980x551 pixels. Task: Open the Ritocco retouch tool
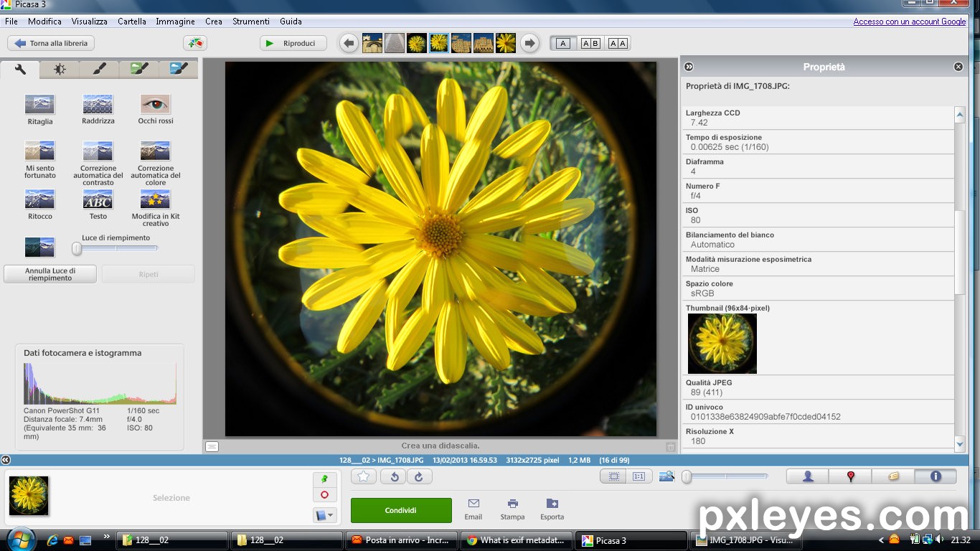coord(39,199)
